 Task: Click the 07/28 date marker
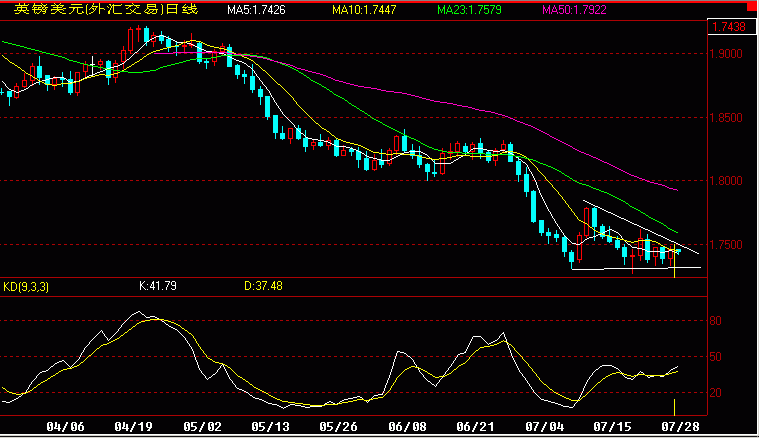(x=680, y=427)
